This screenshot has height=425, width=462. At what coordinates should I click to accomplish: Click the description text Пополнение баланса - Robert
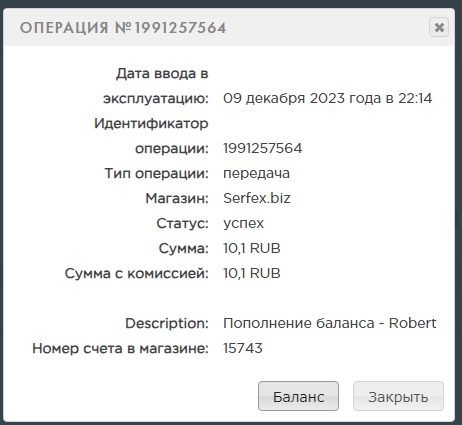(x=330, y=323)
